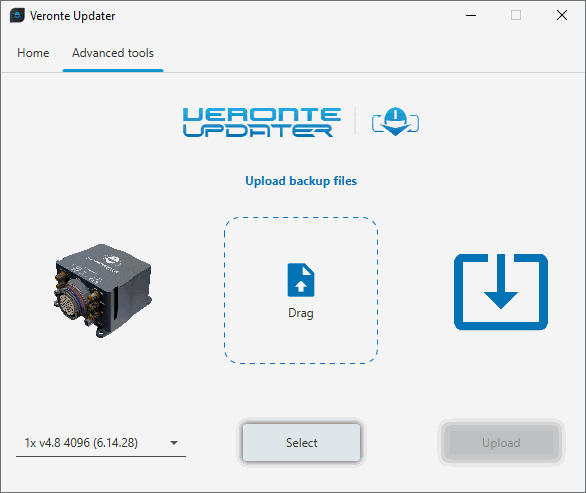Click the Upload backup files heading
This screenshot has width=586, height=493.
(x=301, y=181)
